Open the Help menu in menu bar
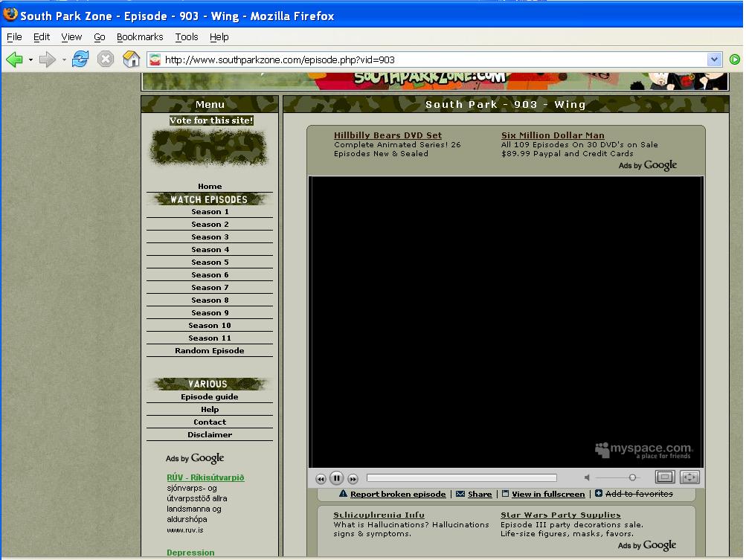This screenshot has height=560, width=746. 219,36
